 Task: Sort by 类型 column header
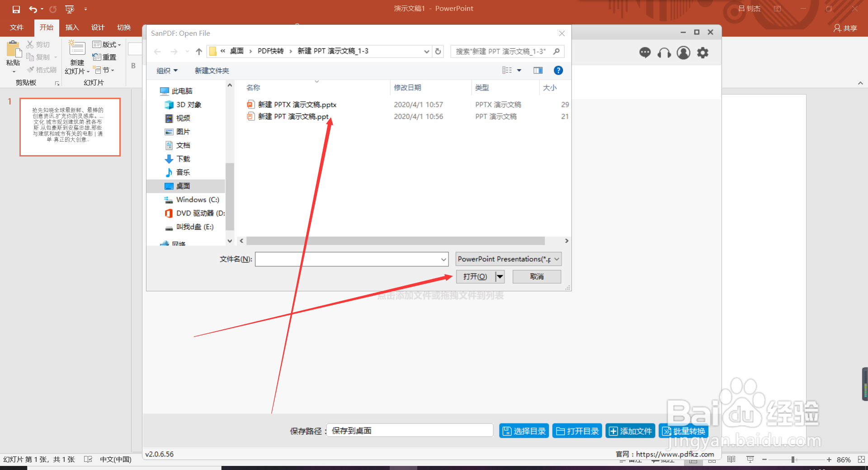(x=482, y=88)
